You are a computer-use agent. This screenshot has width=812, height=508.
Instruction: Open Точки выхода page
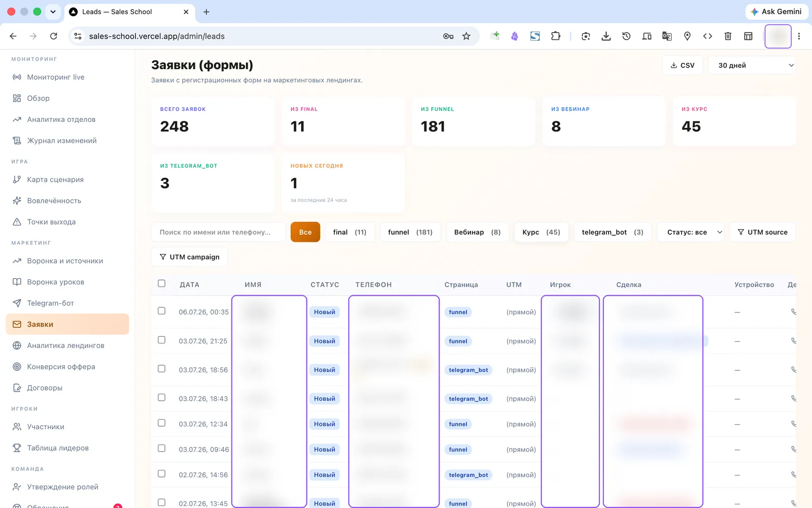pyautogui.click(x=51, y=222)
